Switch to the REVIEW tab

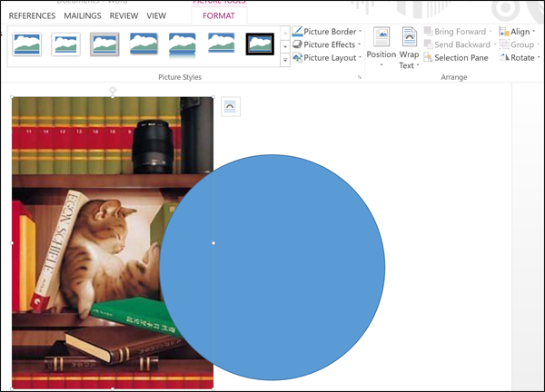click(x=124, y=15)
